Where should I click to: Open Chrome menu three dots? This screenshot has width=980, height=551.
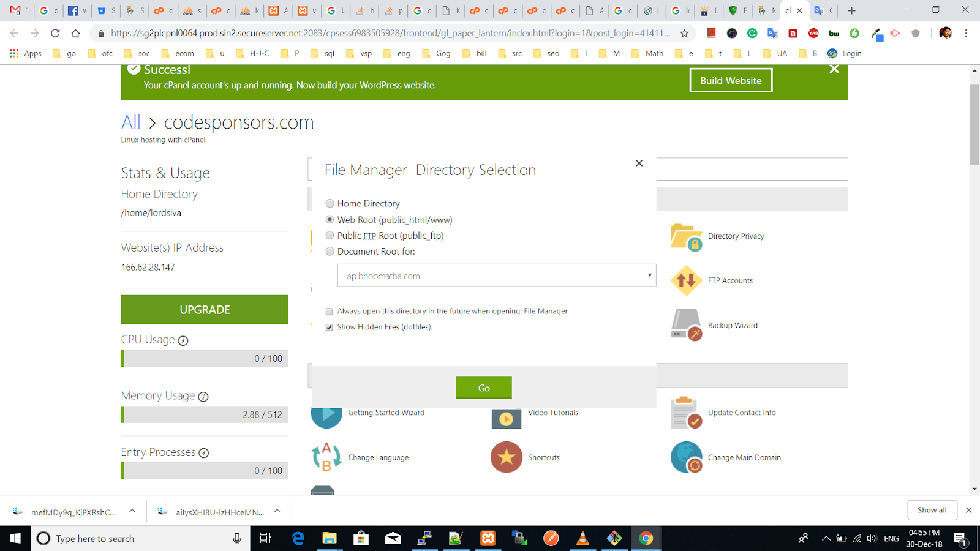966,33
